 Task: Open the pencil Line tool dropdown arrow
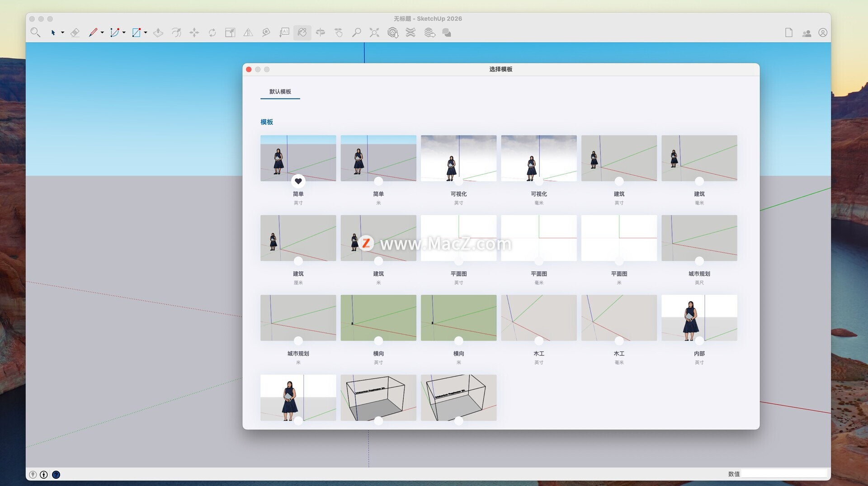tap(102, 33)
